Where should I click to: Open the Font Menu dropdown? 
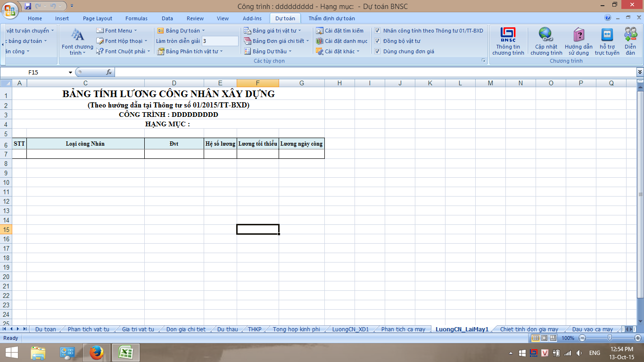pos(117,31)
